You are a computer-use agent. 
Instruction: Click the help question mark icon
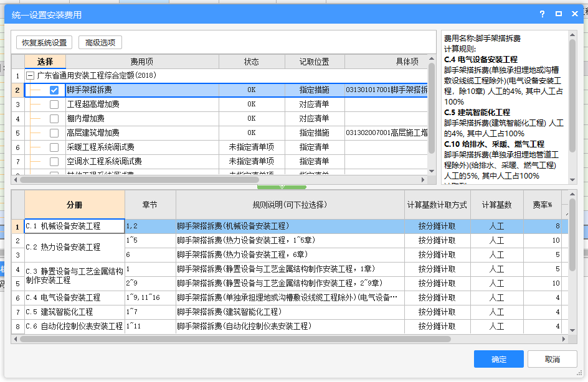[x=543, y=14]
